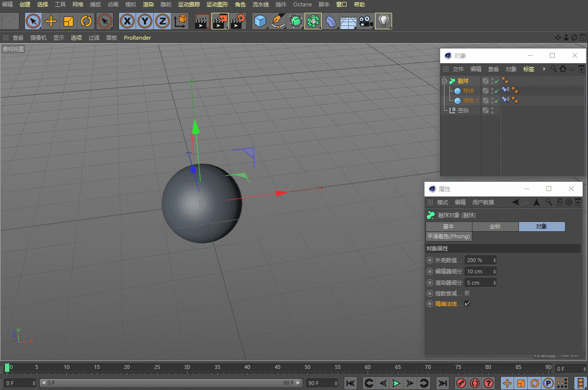Open render settings with gear clapperboard

(x=238, y=21)
